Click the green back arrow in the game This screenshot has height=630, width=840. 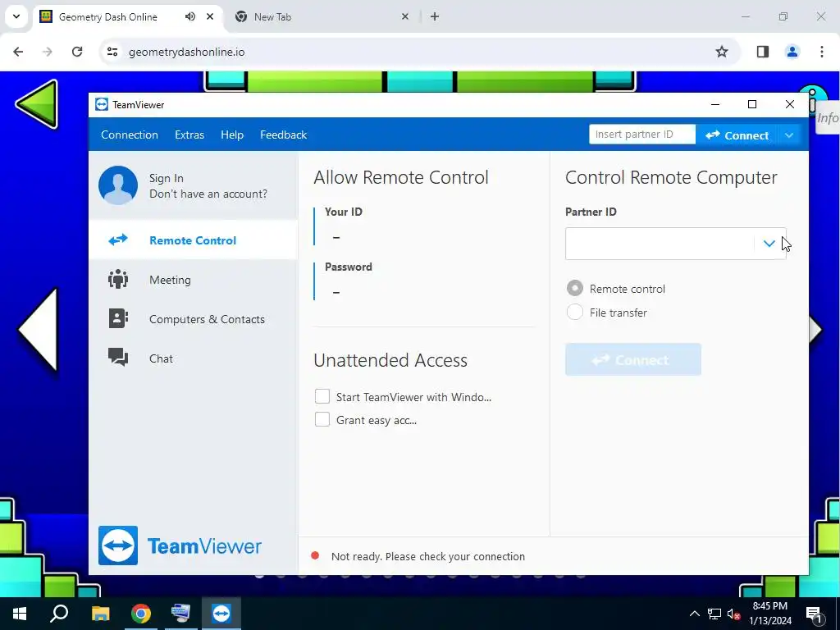pos(38,104)
